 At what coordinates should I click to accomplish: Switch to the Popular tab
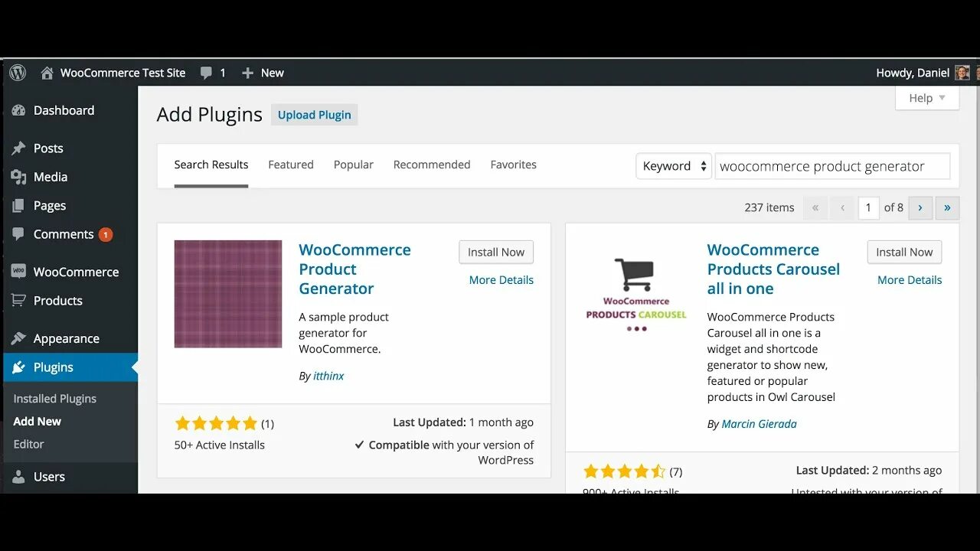354,165
